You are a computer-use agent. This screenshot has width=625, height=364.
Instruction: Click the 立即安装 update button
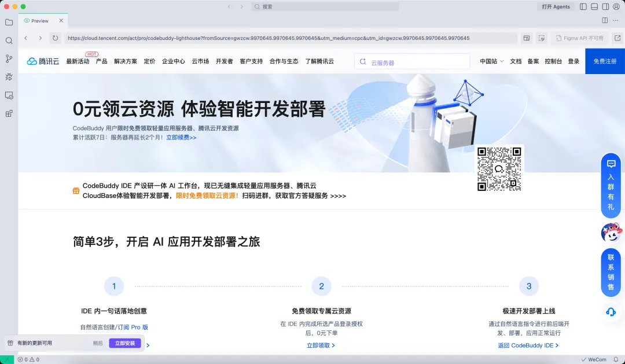[x=125, y=343]
